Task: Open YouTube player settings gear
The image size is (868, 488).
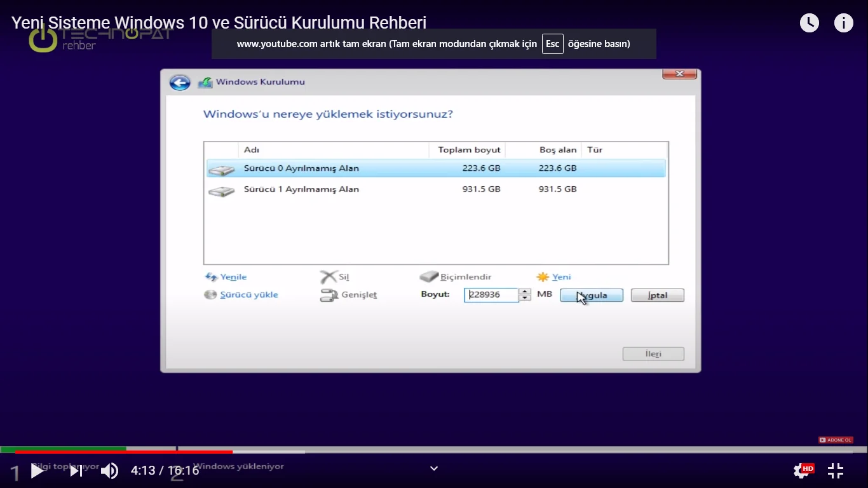Action: (x=801, y=471)
